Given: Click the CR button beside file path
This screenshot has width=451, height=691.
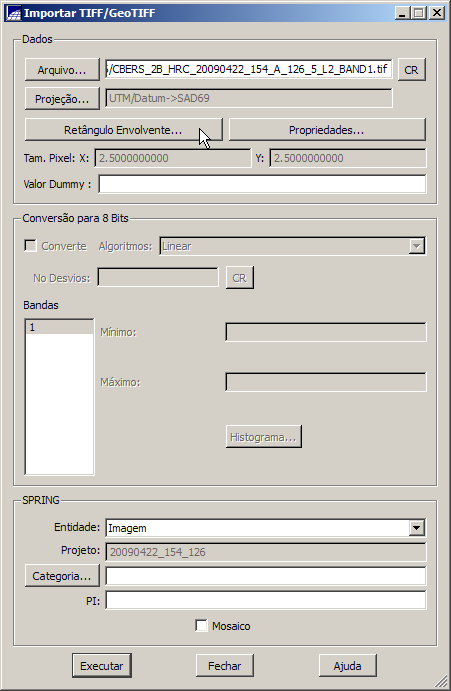Looking at the screenshot, I should click(x=411, y=70).
